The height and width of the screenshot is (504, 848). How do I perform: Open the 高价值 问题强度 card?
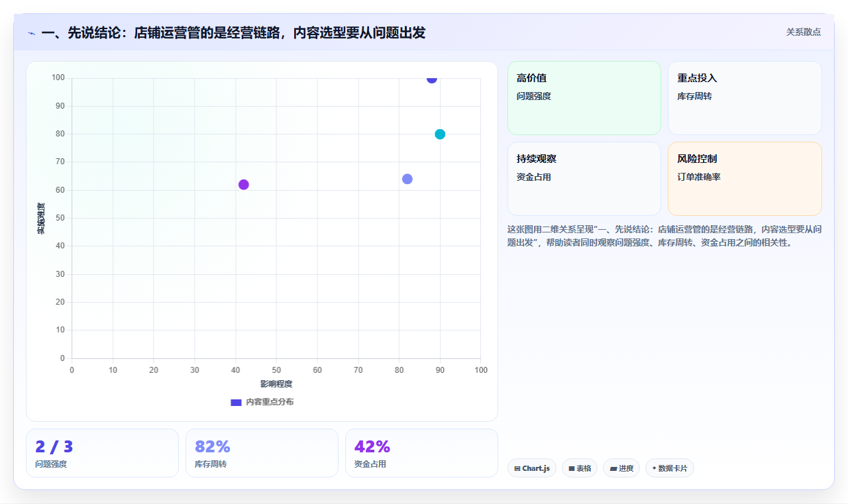pyautogui.click(x=584, y=98)
